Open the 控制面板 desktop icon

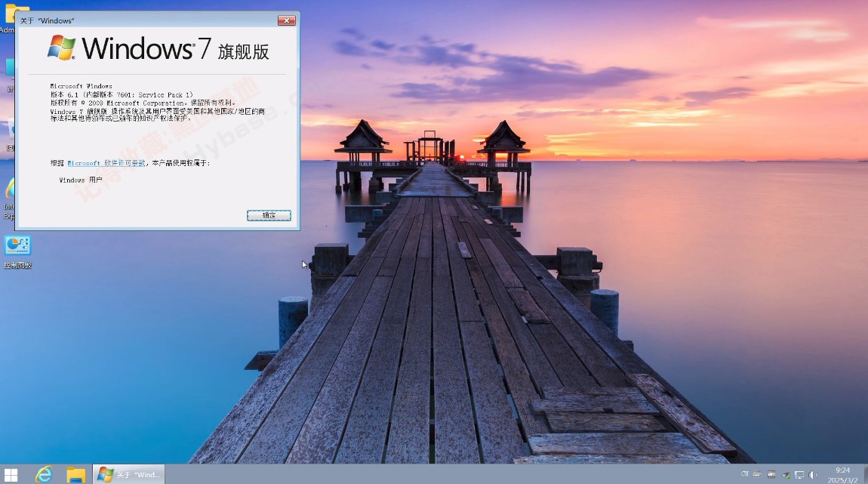[17, 252]
